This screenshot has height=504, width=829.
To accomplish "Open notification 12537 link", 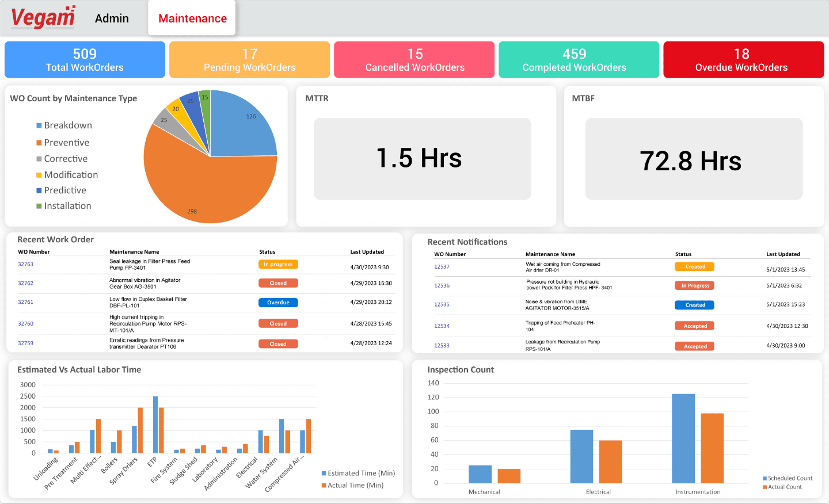I will (442, 267).
